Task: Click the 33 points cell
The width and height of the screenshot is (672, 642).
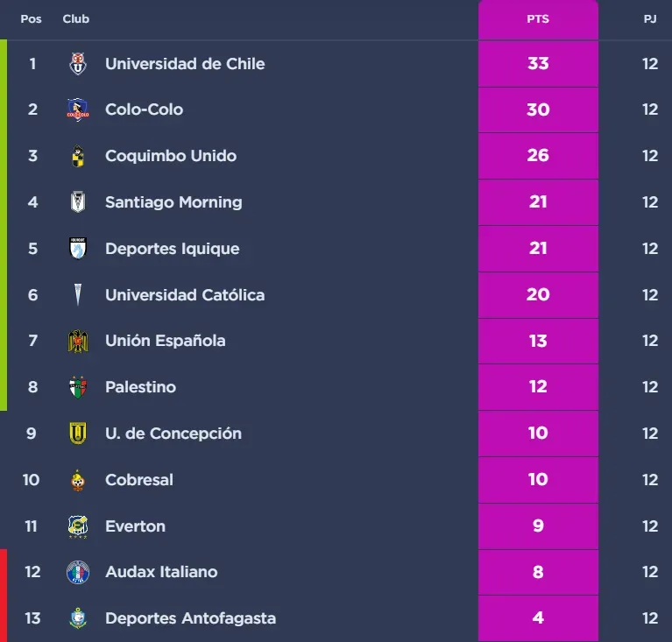Action: (538, 64)
